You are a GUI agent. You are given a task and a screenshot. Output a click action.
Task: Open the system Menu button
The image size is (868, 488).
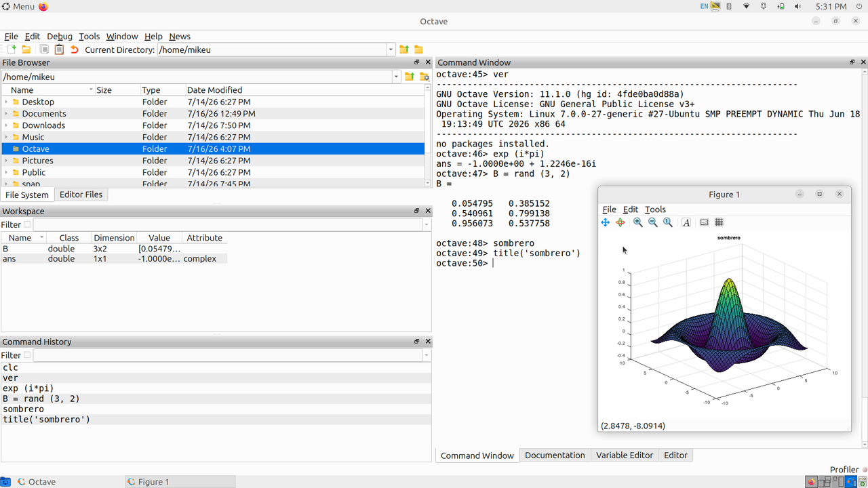click(x=18, y=6)
